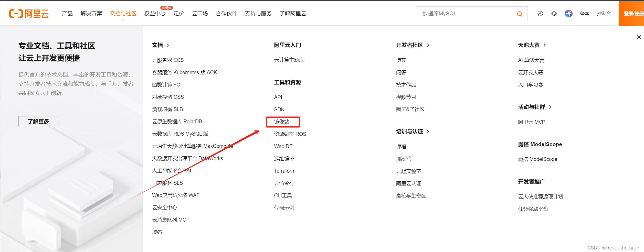Open 负载均衡 SLB link
The width and height of the screenshot is (644, 252).
167,109
